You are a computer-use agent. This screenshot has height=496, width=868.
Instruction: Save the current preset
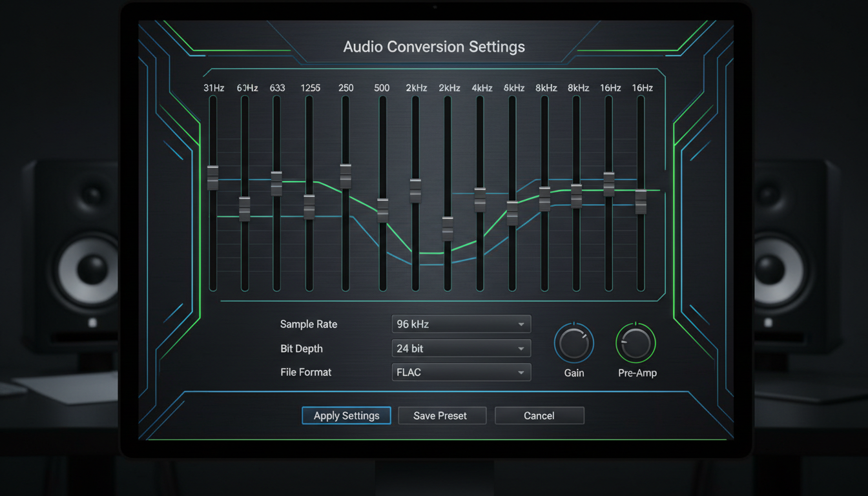point(442,415)
